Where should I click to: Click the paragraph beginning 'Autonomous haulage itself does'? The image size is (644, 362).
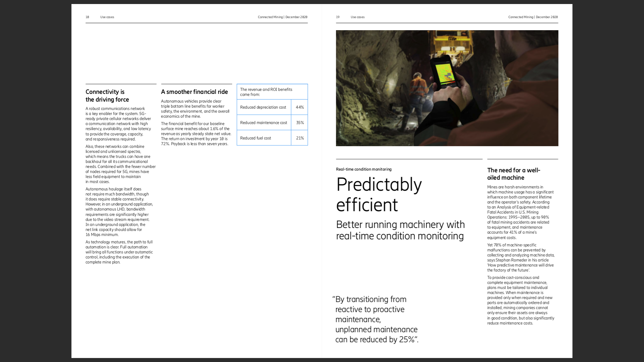tap(119, 212)
